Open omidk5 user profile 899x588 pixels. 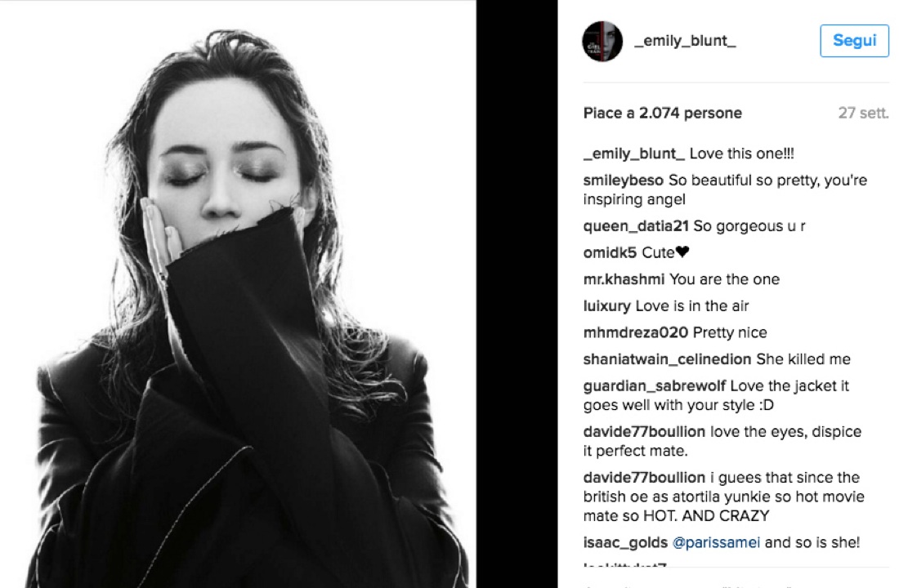tap(610, 252)
